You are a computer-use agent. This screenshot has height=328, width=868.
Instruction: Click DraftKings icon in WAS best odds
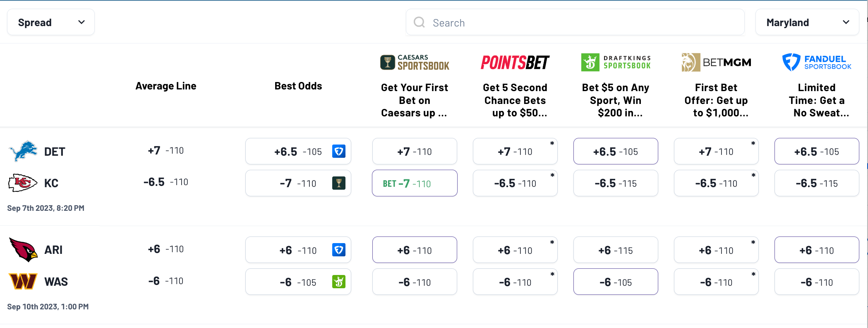coord(339,282)
